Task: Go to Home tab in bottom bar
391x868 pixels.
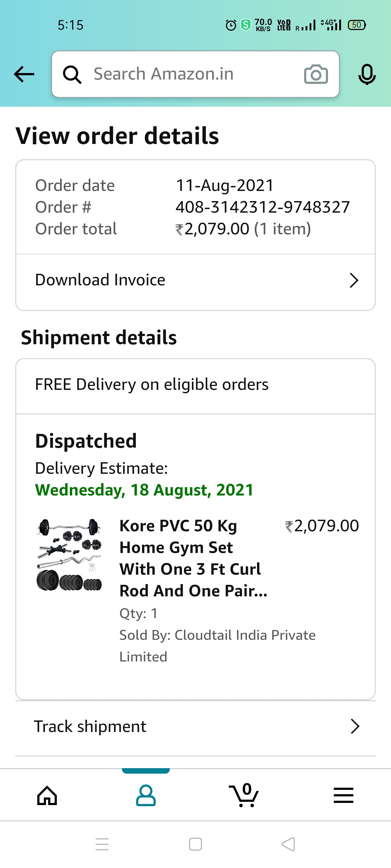Action: (x=47, y=795)
